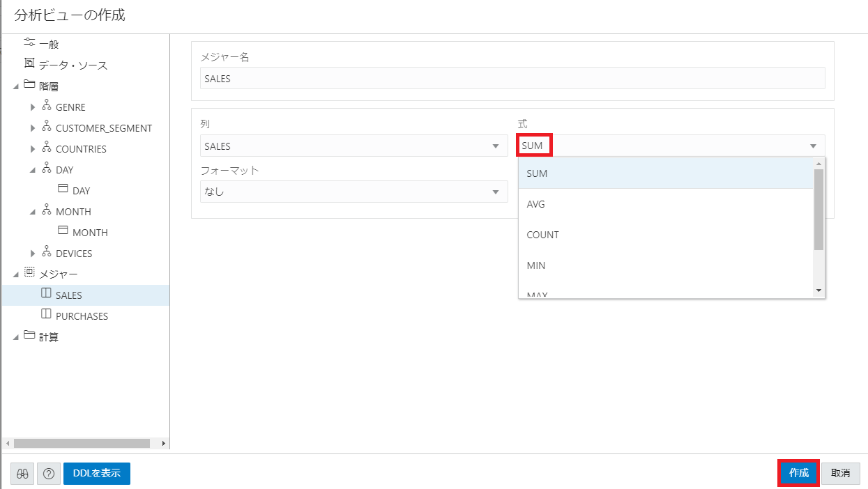Screen dimensions: 868x489
Task: Select the MONTH level table icon
Action: [x=63, y=232]
